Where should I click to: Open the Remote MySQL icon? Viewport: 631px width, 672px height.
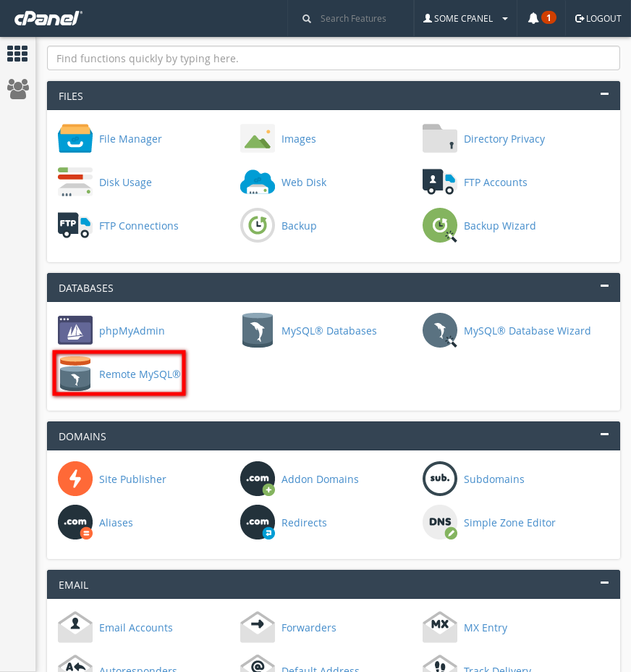(x=75, y=374)
